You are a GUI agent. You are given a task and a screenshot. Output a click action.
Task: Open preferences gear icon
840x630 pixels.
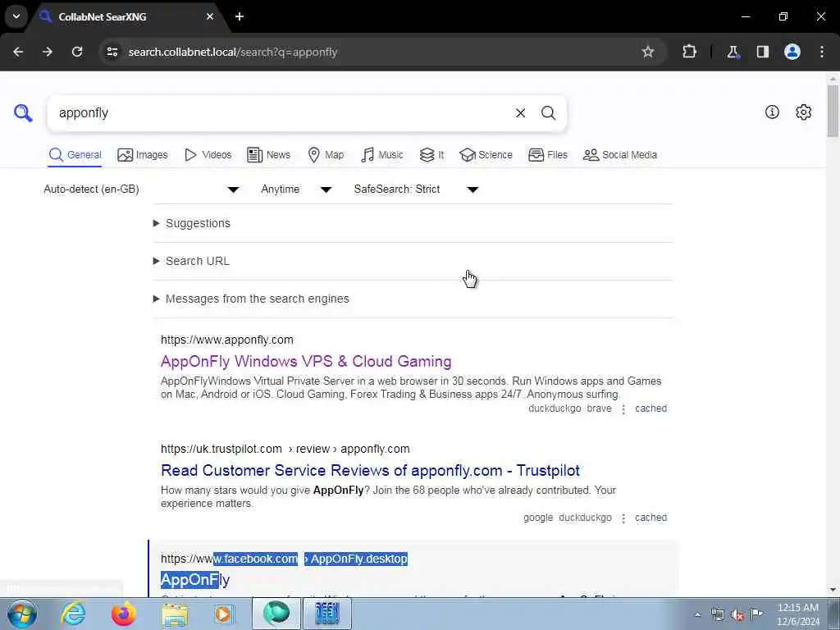pos(804,112)
